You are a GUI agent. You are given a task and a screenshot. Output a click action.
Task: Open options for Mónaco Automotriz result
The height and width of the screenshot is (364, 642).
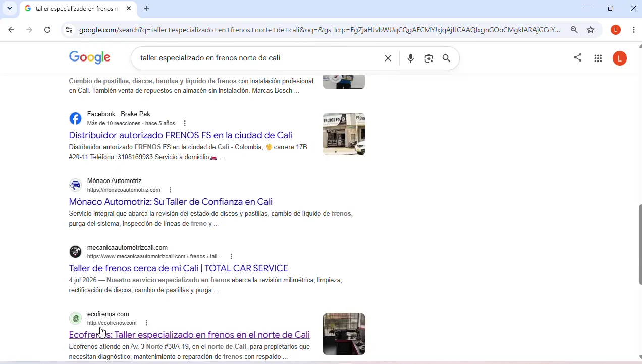tap(170, 190)
